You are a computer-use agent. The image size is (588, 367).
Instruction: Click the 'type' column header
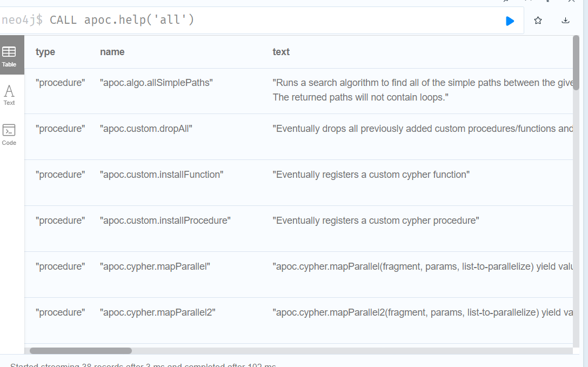tap(45, 52)
